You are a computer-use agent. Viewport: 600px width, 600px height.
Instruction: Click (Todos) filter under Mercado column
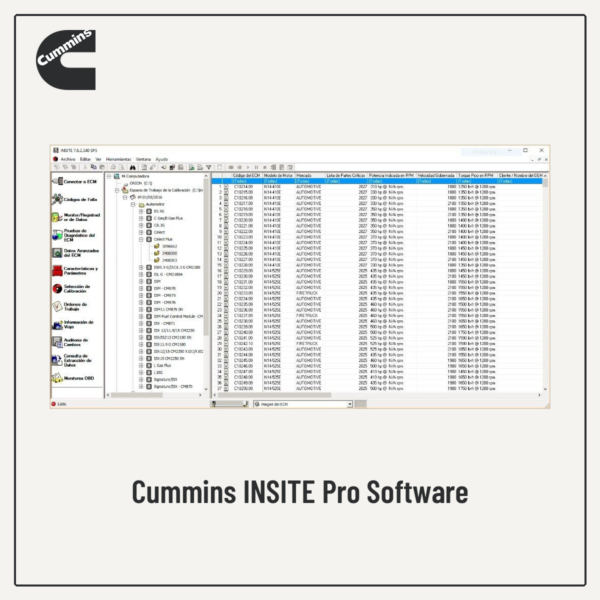[310, 181]
